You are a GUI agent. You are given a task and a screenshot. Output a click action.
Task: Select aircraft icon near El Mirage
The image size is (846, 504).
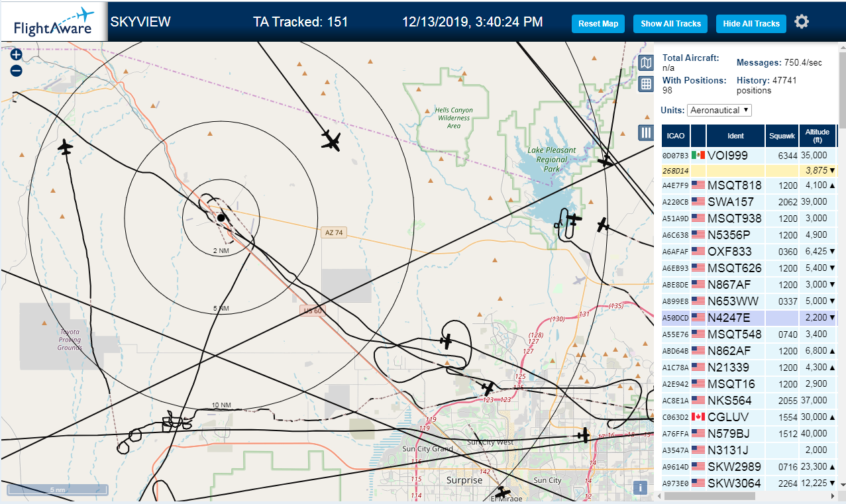[503, 493]
